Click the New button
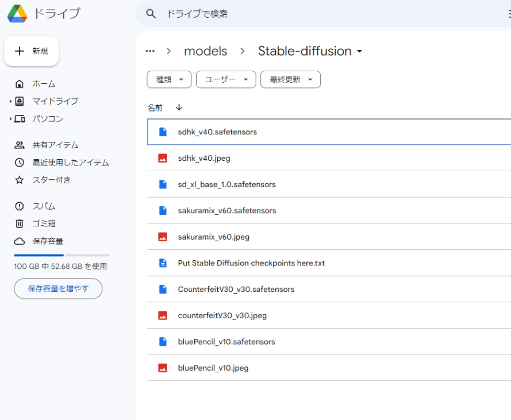511x420 pixels. pyautogui.click(x=32, y=51)
